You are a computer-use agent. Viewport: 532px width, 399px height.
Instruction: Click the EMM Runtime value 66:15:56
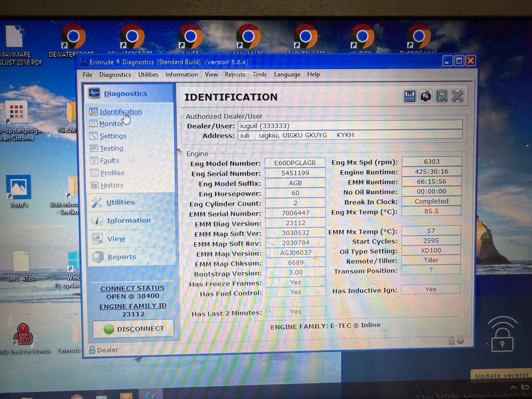pyautogui.click(x=431, y=182)
